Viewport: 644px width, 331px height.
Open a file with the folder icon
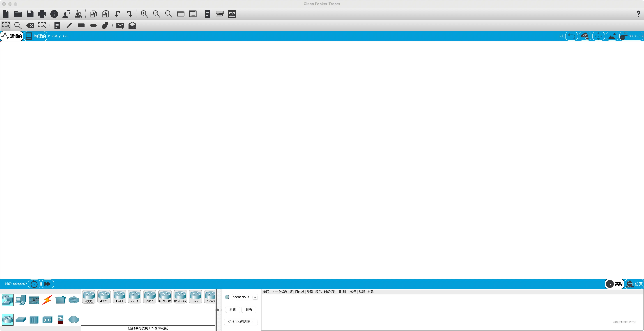tap(18, 14)
